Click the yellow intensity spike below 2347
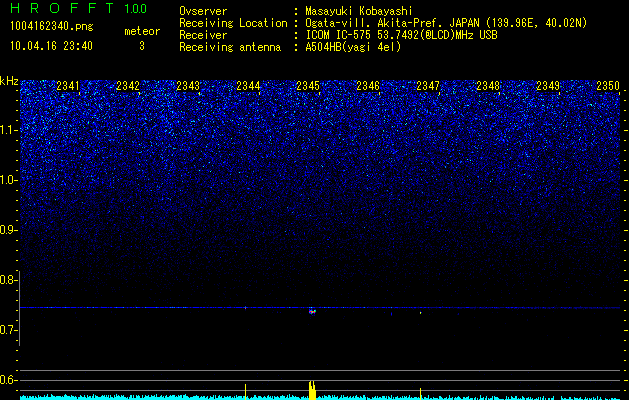 tap(420, 394)
